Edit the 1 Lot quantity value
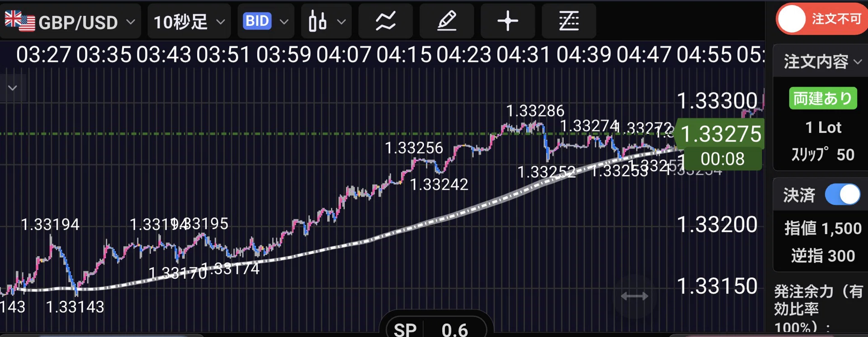 [x=823, y=127]
